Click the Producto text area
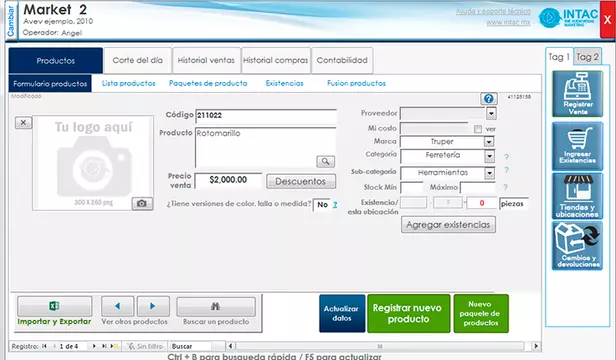This screenshot has width=616, height=360. pos(266,147)
